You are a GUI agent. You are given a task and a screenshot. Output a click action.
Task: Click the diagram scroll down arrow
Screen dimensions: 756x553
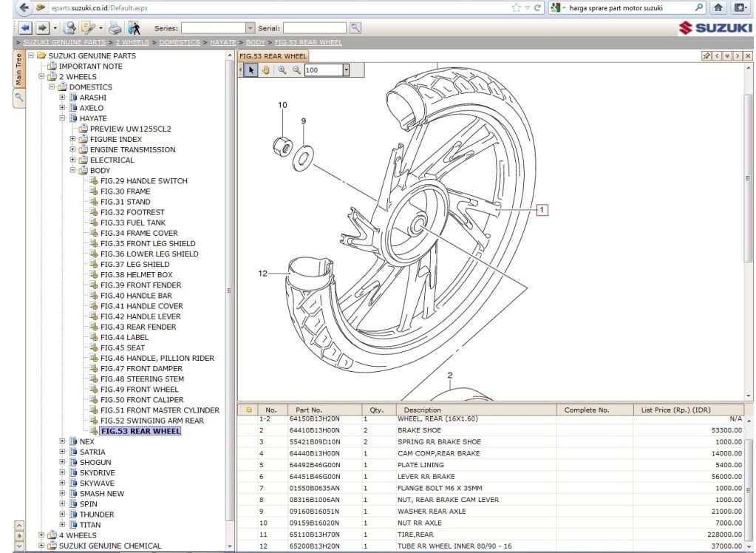pyautogui.click(x=749, y=396)
